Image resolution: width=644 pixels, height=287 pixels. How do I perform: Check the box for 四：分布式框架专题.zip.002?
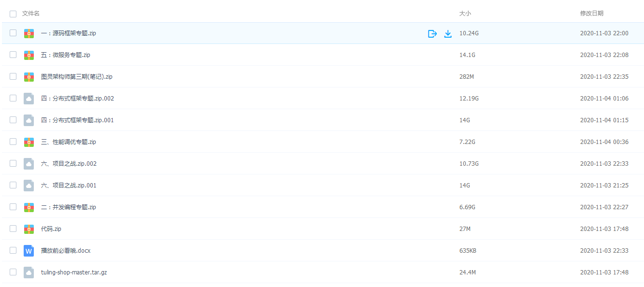[x=13, y=98]
